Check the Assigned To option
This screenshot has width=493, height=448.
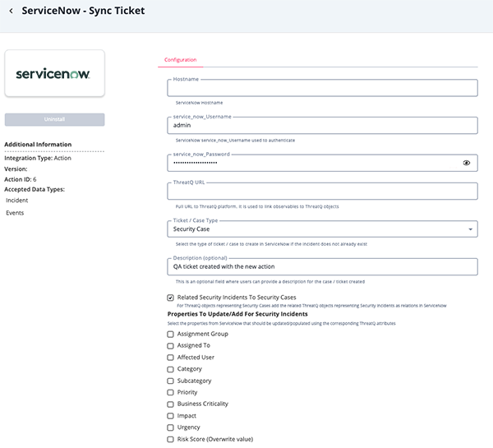pyautogui.click(x=170, y=346)
